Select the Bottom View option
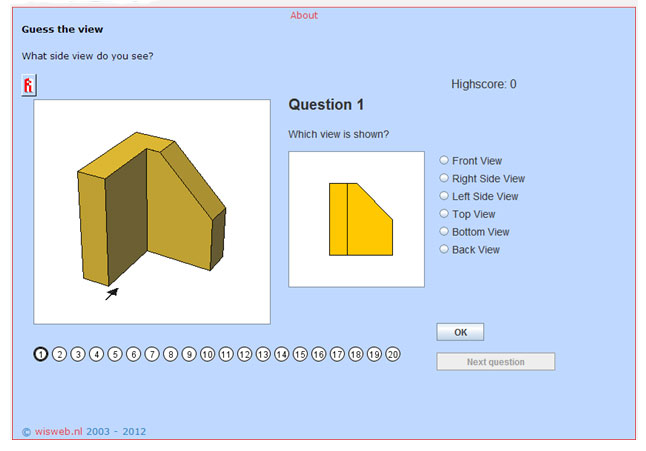The height and width of the screenshot is (451, 646). pyautogui.click(x=444, y=231)
